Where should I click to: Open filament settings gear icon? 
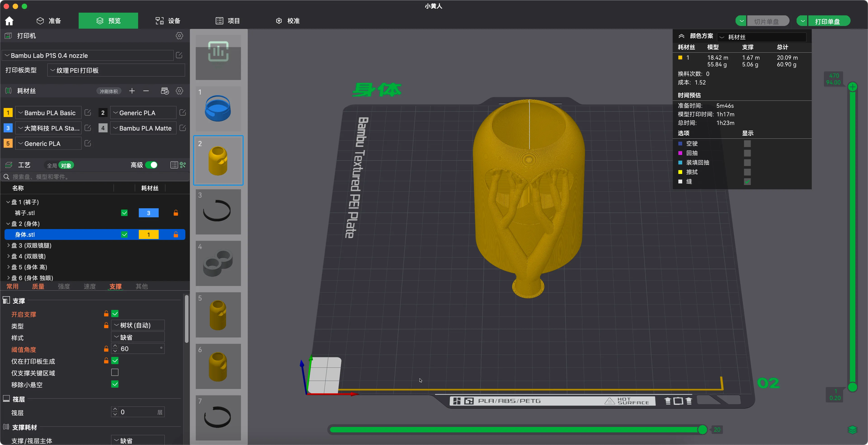pyautogui.click(x=180, y=91)
